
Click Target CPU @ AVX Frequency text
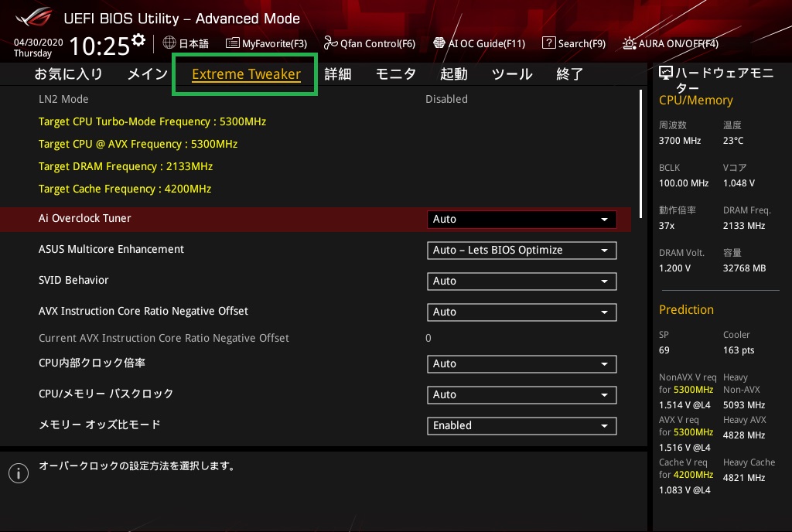coord(138,144)
